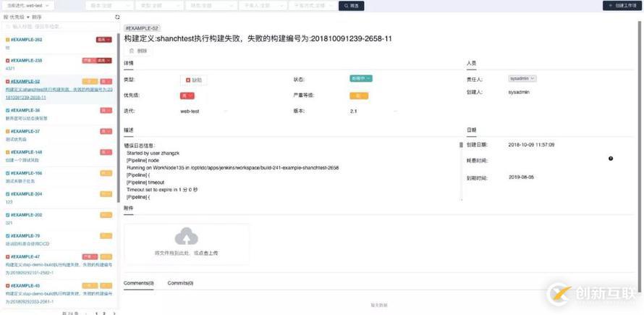Open the 严重等级 dropdown in the details section
The width and height of the screenshot is (644, 315).
[359, 96]
